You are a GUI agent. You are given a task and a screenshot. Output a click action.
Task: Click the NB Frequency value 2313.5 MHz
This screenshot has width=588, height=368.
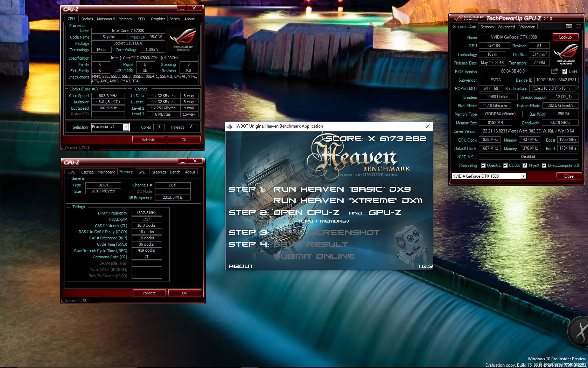(173, 198)
